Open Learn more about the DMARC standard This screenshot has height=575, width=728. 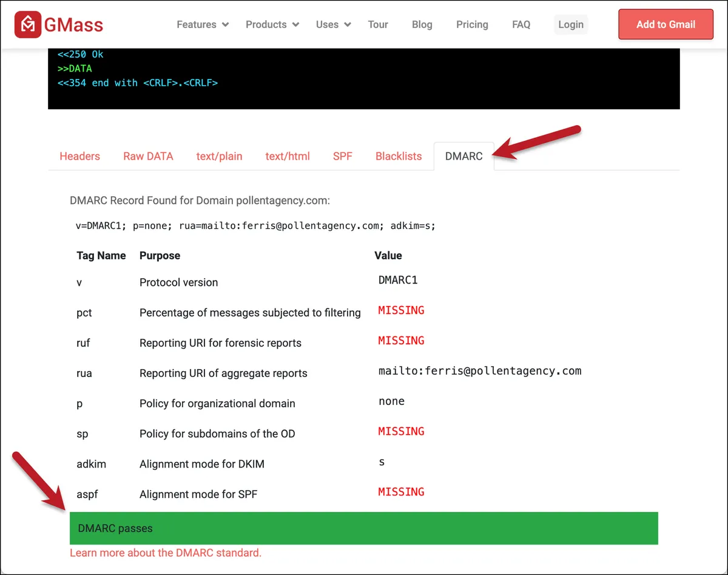[x=166, y=553]
